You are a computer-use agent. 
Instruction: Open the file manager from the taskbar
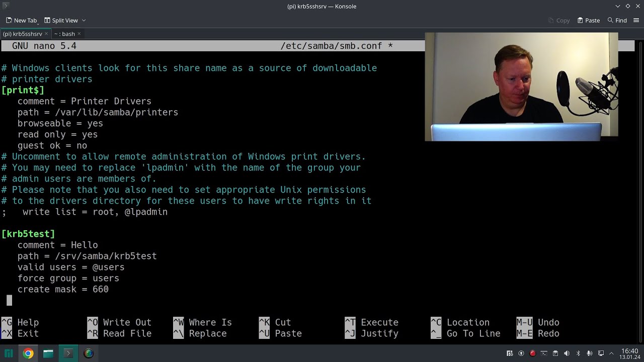48,353
